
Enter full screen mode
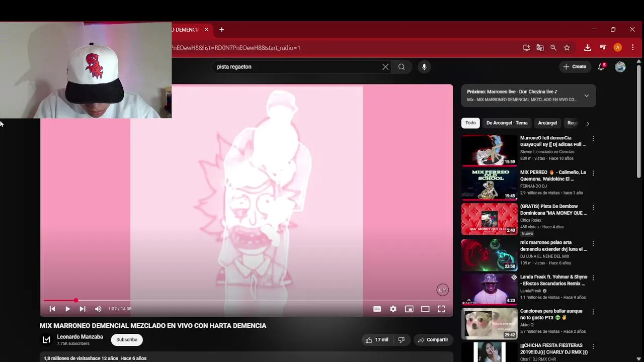[441, 309]
